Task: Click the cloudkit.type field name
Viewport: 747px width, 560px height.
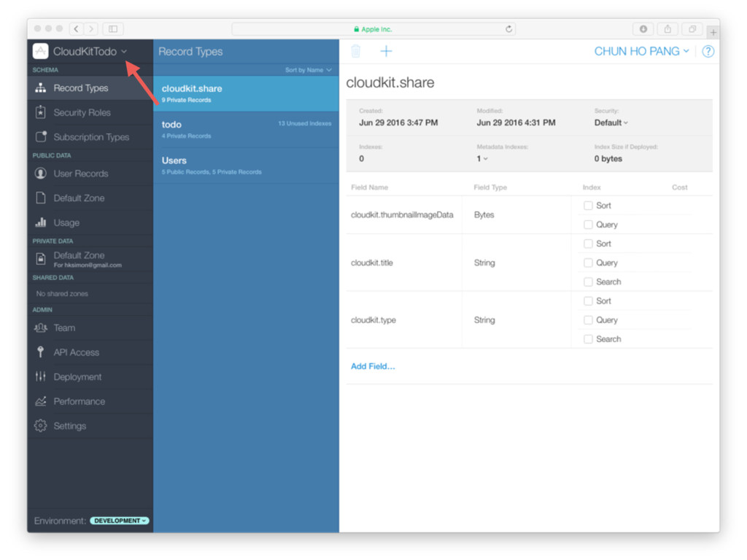Action: pos(373,320)
